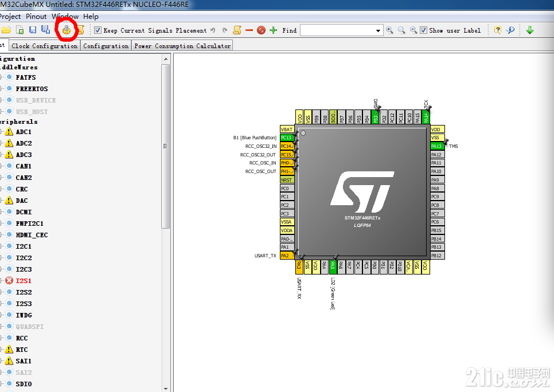Viewport: 554px width, 392px height.
Task: Click the NRST pin on chip
Action: coord(287,180)
